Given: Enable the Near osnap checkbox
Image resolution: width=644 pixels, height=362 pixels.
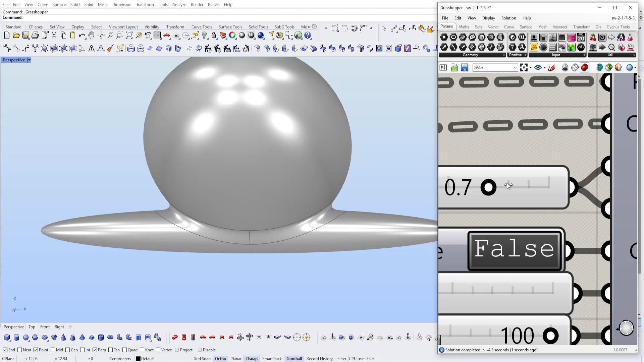Looking at the screenshot, I should 20,350.
